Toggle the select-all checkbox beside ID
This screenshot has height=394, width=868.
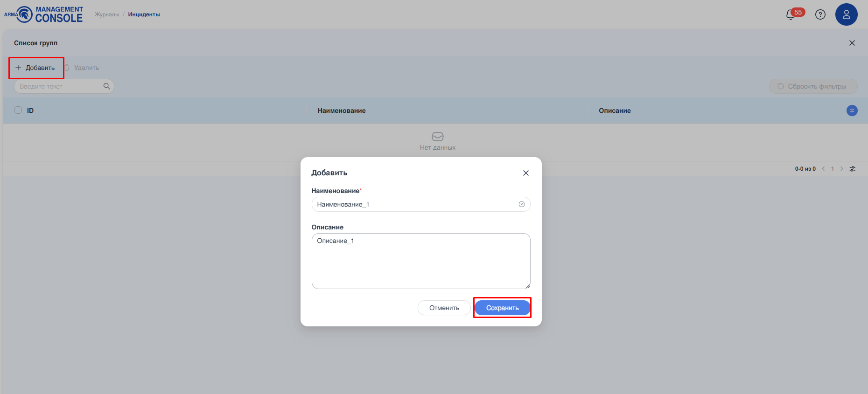[18, 111]
